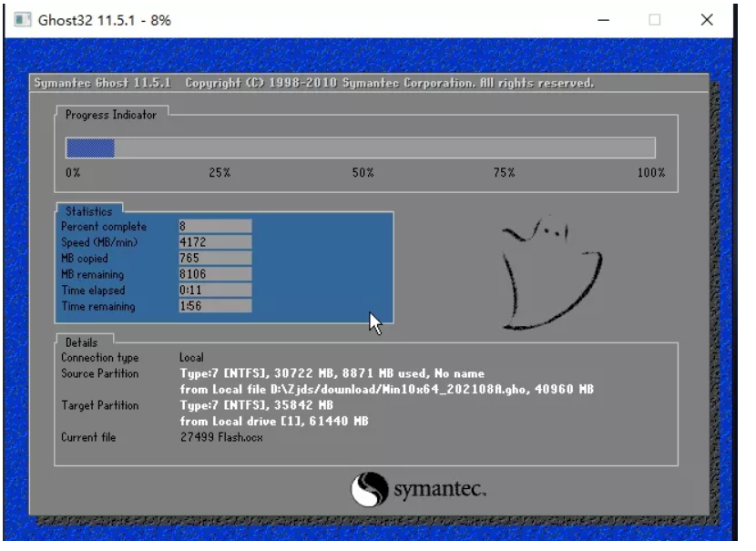Minimize the Ghost32 window

[x=602, y=20]
